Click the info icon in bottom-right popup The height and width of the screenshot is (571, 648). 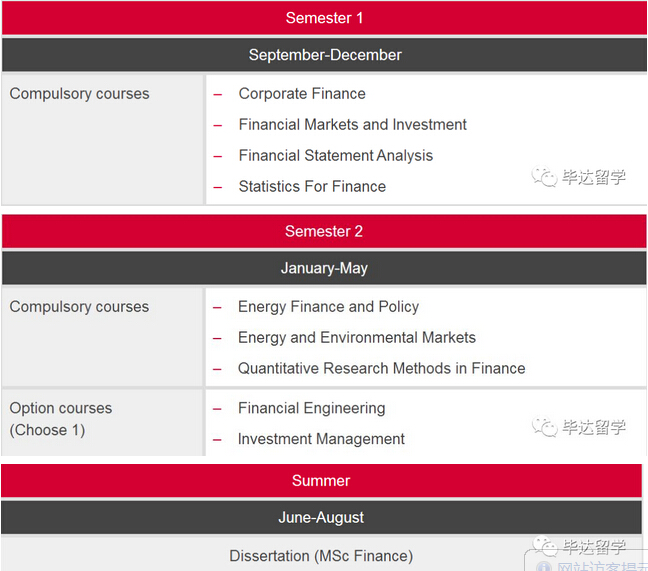click(543, 566)
